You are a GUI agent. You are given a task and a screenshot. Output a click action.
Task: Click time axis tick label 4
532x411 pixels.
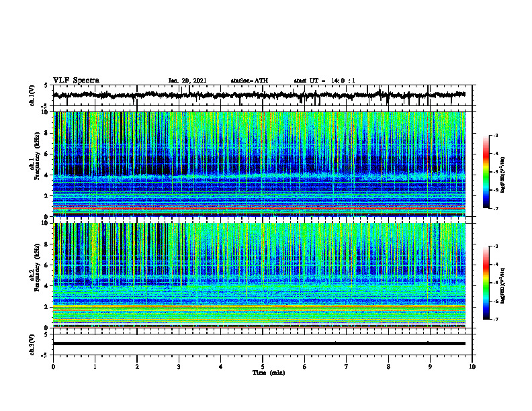tap(221, 367)
